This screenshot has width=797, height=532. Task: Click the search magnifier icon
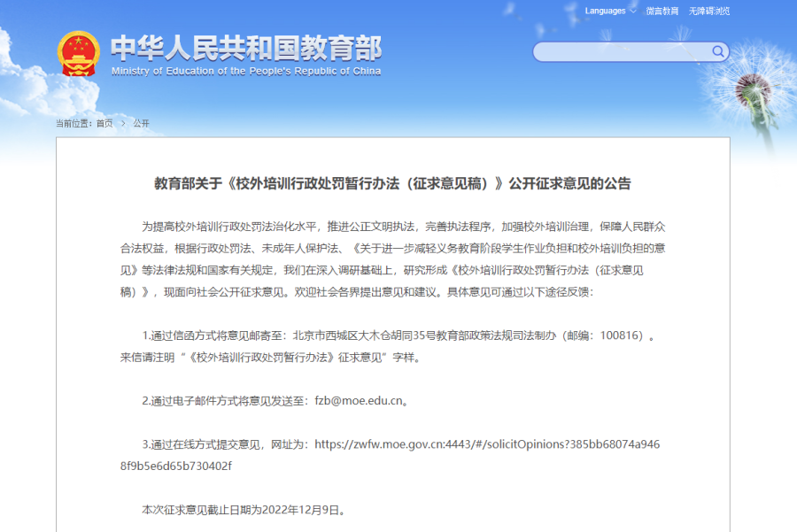click(718, 51)
